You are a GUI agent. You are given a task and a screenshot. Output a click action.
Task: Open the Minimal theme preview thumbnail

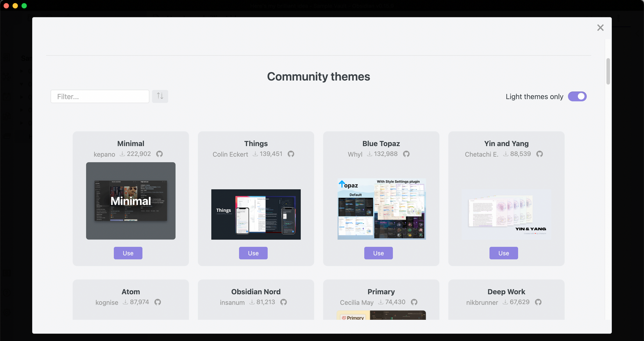(131, 201)
